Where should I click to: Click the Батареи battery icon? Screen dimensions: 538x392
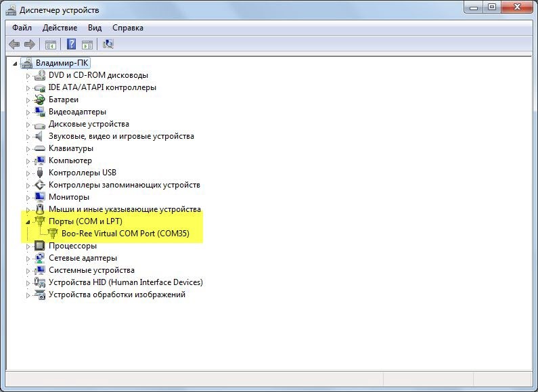tap(40, 100)
